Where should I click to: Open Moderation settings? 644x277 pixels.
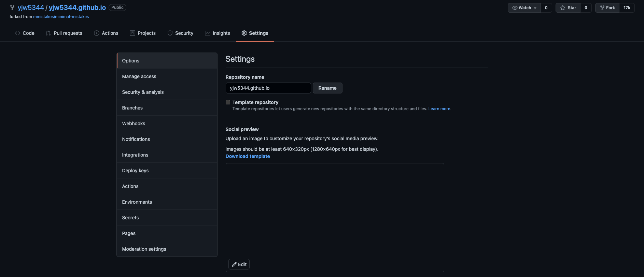167,249
